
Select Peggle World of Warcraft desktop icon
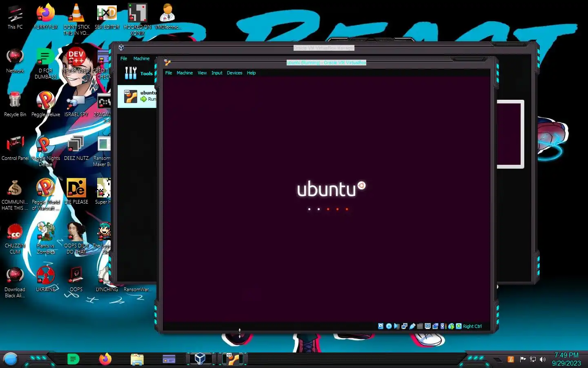(x=46, y=195)
